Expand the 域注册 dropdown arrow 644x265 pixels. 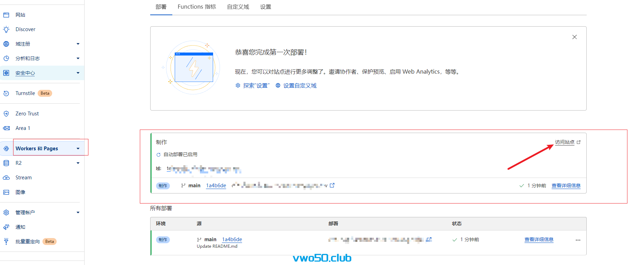click(x=78, y=44)
